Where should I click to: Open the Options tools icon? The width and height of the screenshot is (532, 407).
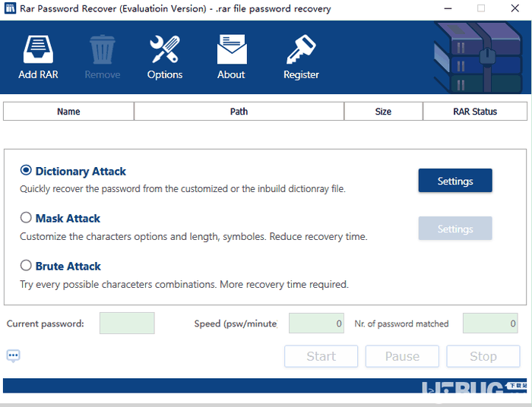point(165,49)
